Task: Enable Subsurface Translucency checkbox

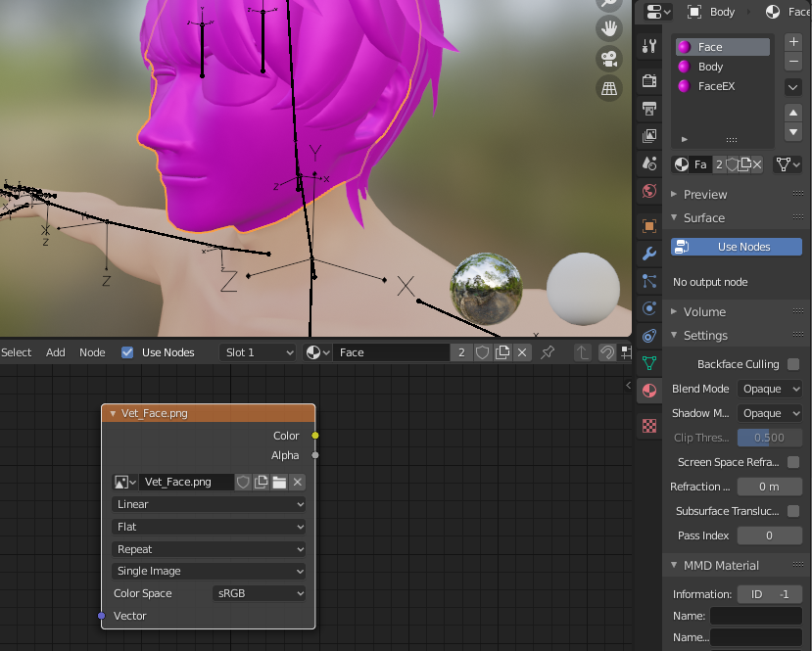Action: [x=792, y=511]
